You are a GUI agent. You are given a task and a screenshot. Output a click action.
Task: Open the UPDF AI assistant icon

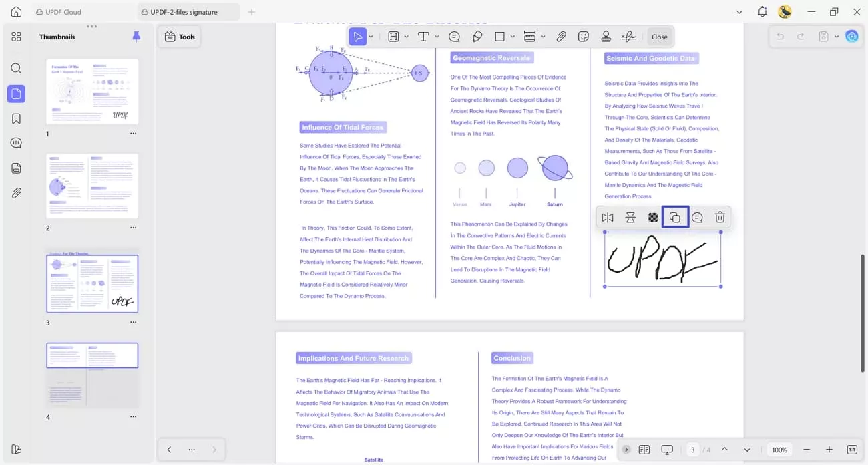coord(851,37)
